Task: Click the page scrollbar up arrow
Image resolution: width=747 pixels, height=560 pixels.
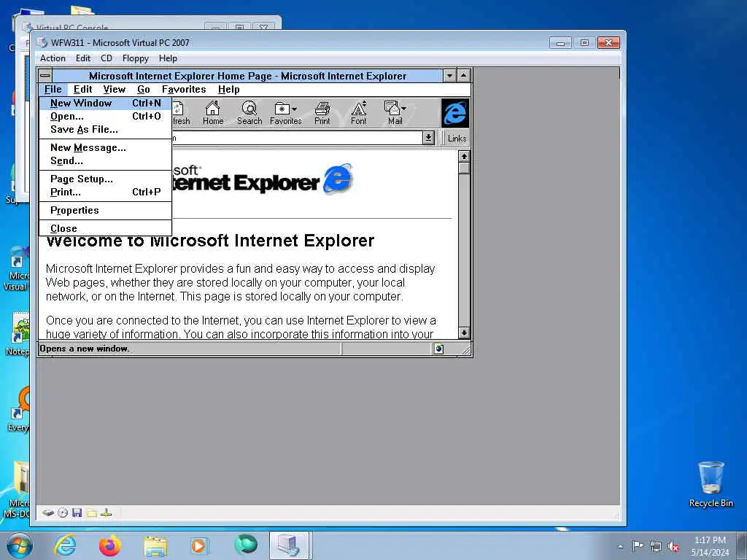Action: [x=464, y=157]
